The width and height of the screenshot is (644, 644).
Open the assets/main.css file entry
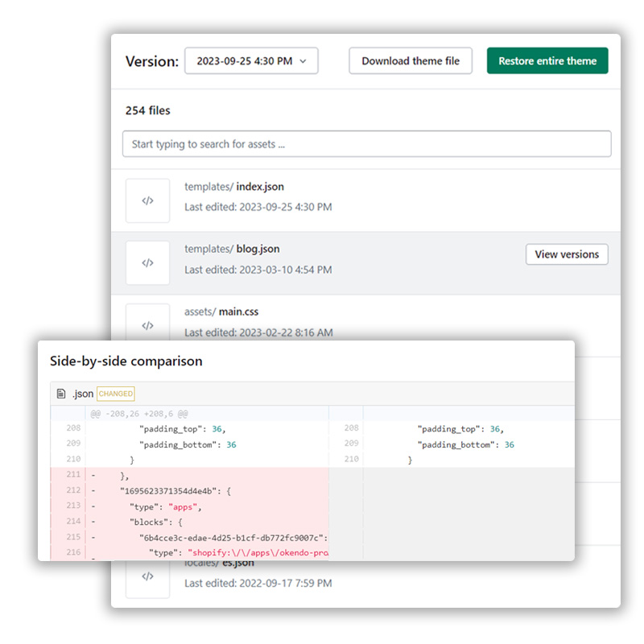(x=238, y=312)
